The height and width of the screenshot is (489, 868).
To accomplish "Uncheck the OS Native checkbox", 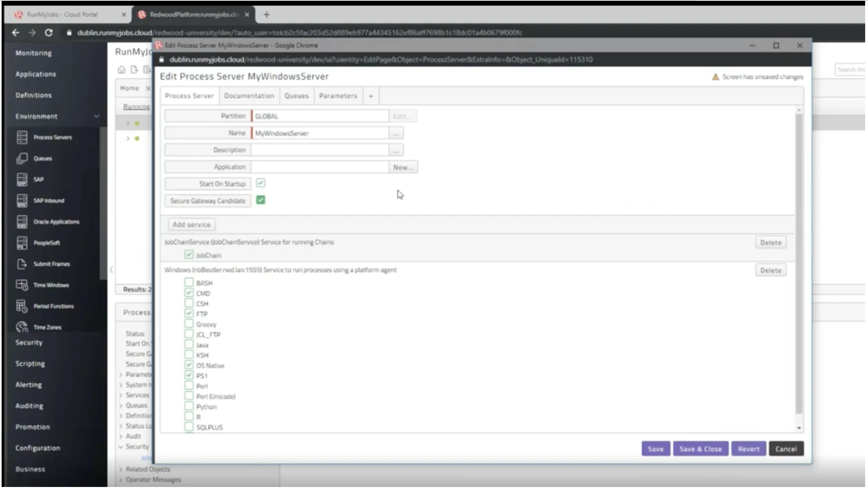I will point(189,365).
